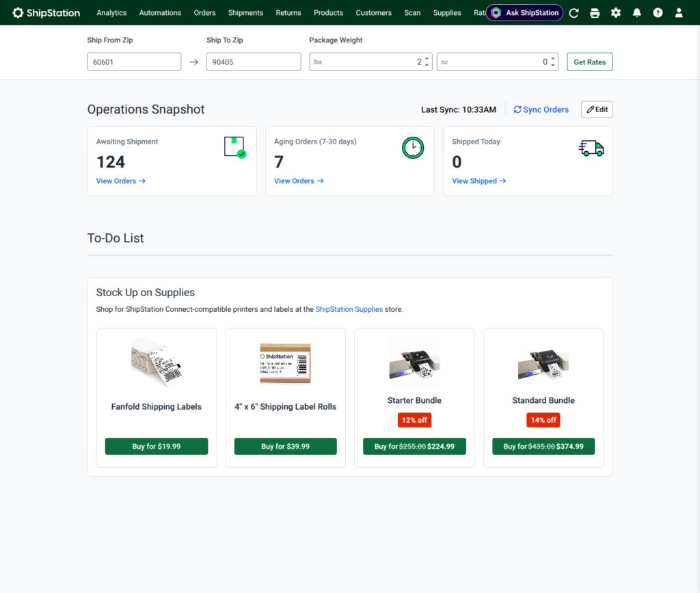Buy Fanfold Shipping Labels for $19.99

pos(157,447)
